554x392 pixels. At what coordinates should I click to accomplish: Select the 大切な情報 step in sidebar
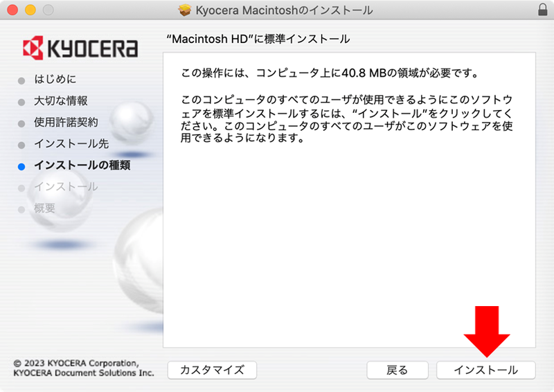61,100
